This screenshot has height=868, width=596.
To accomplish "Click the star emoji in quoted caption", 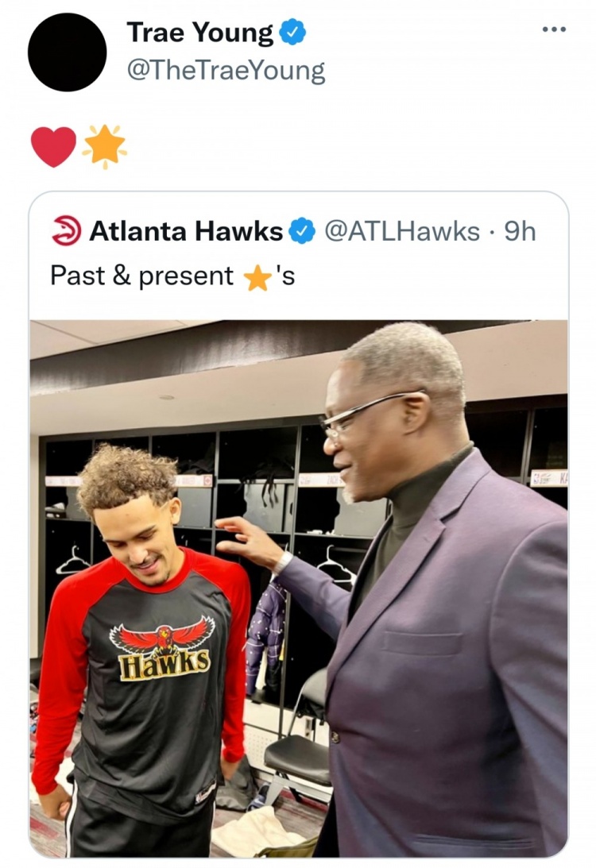I will click(x=257, y=278).
